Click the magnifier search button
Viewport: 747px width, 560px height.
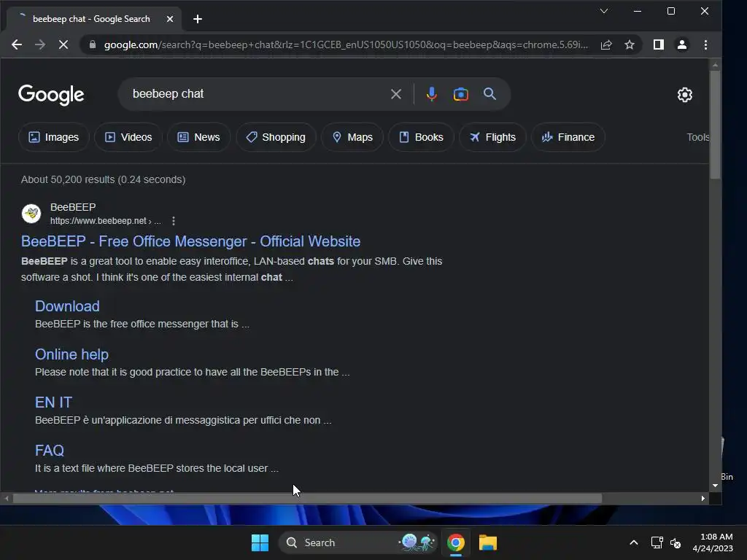pos(489,94)
